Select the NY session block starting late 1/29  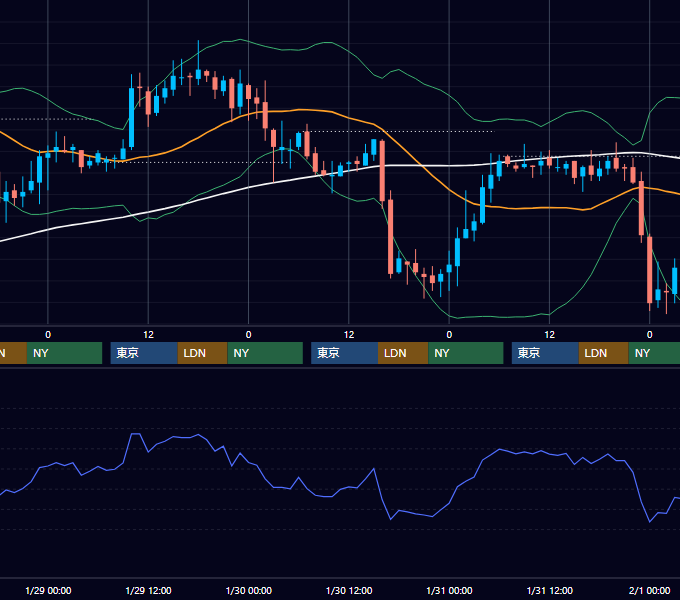pos(265,353)
